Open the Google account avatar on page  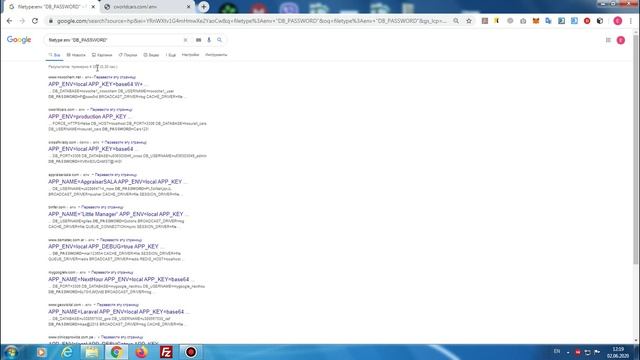click(x=621, y=40)
